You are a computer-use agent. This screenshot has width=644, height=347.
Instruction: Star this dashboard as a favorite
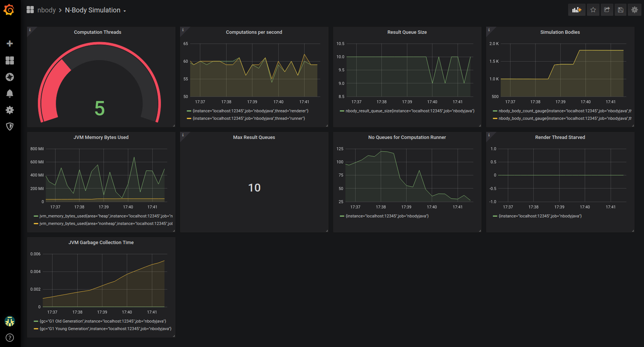pyautogui.click(x=593, y=10)
